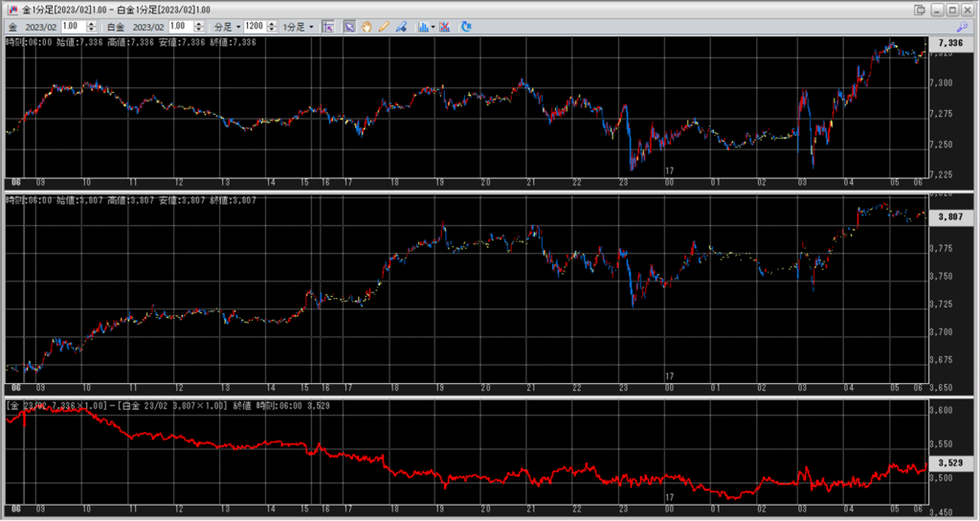Open the 1分足 interval dropdown
The width and height of the screenshot is (980, 521).
(300, 27)
